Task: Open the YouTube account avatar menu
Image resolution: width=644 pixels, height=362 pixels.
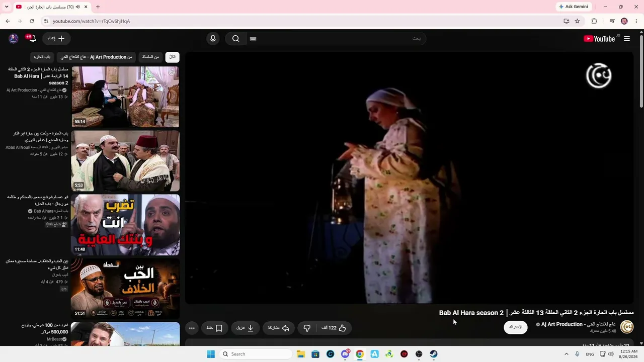Action: [x=14, y=39]
